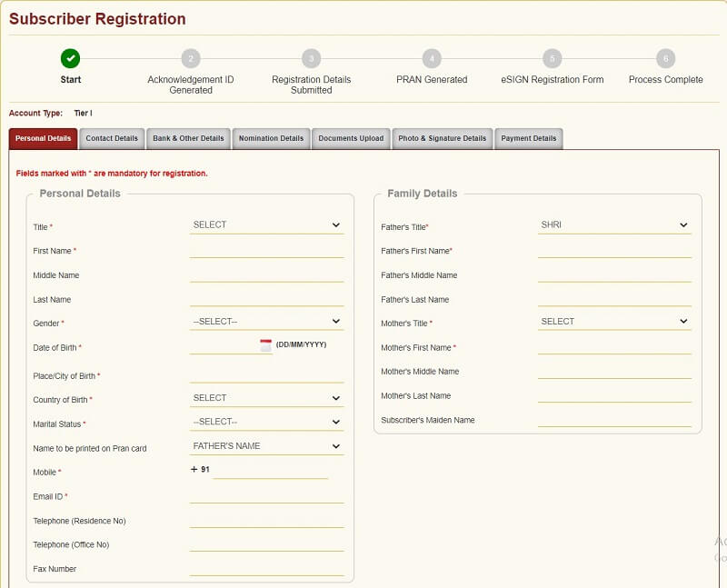Open the Title dropdown

click(x=266, y=224)
